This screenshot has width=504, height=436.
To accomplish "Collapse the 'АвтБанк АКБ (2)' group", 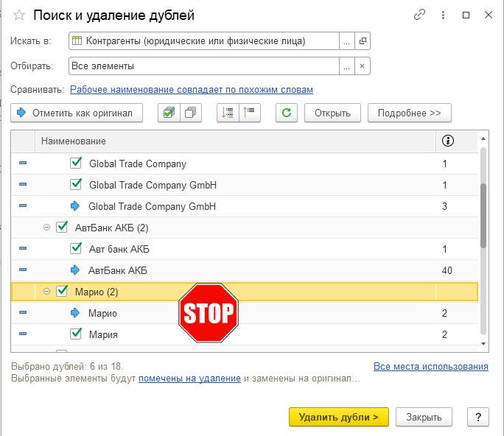I will (x=47, y=228).
